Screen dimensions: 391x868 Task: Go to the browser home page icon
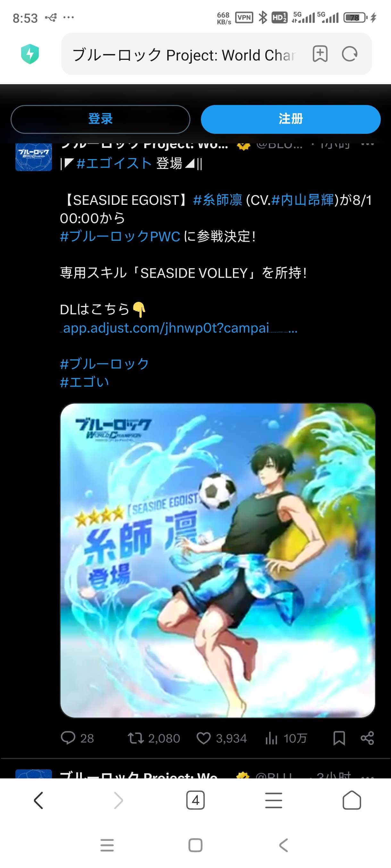(352, 800)
